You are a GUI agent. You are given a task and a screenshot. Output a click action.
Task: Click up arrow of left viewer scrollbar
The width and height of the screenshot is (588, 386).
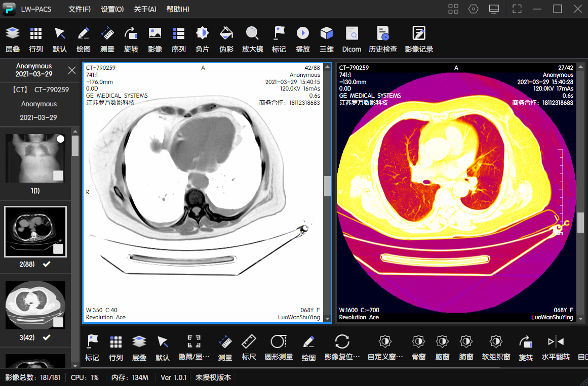pyautogui.click(x=327, y=67)
